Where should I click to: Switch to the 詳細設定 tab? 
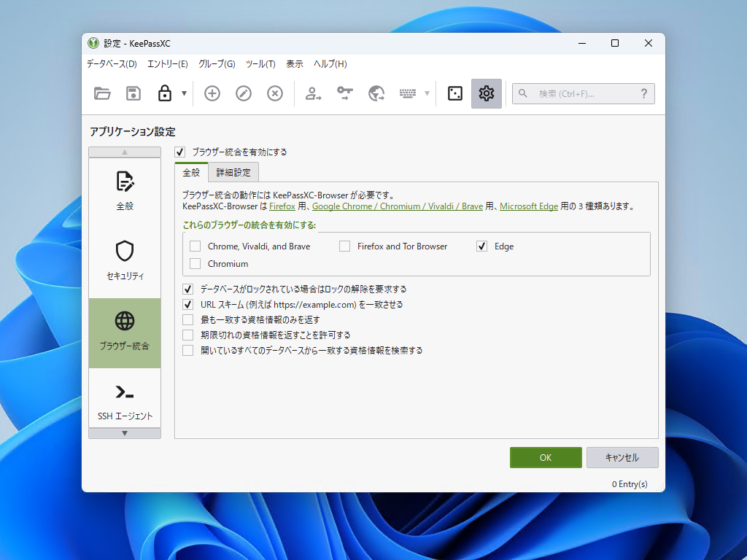(x=233, y=173)
